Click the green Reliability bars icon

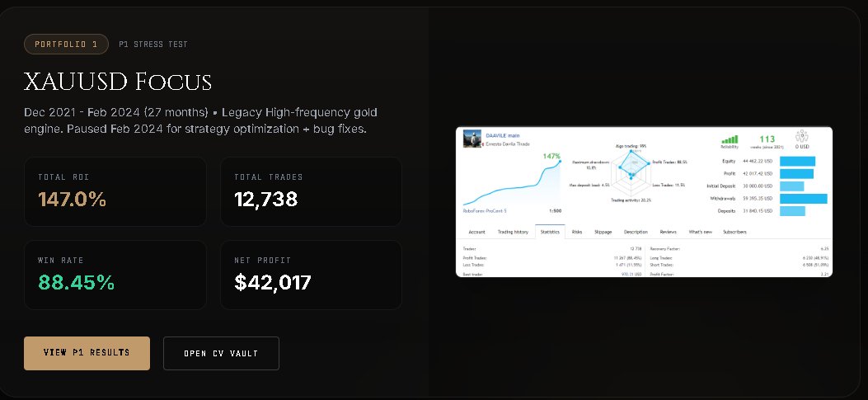[x=729, y=139]
